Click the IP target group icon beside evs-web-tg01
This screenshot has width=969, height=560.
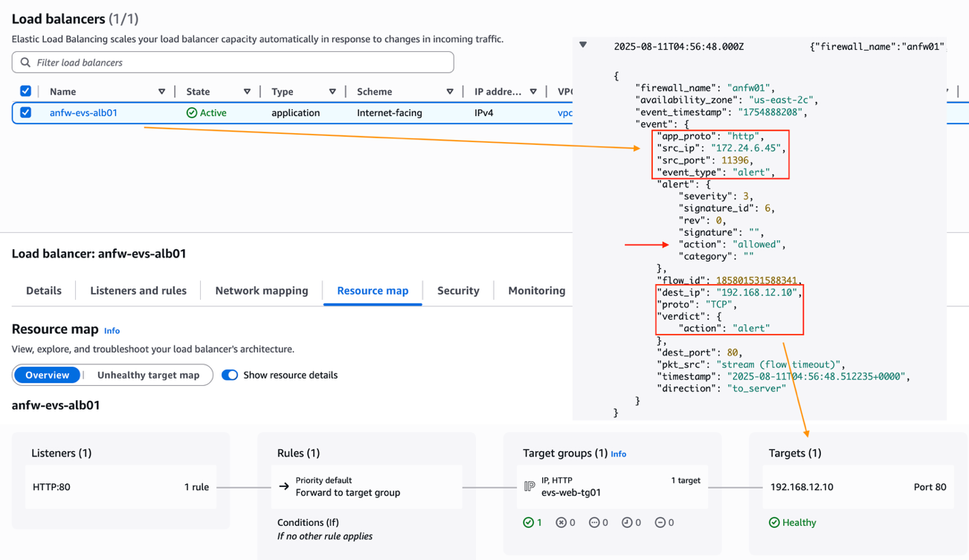click(529, 486)
